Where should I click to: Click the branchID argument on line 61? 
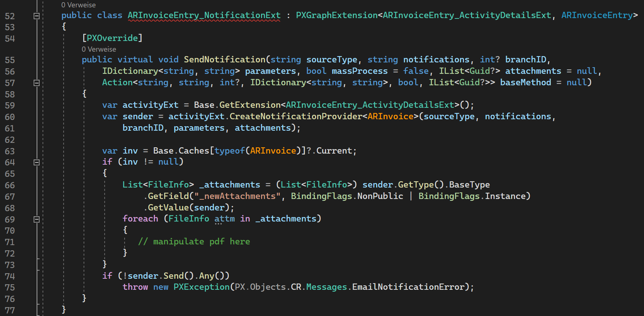[143, 128]
